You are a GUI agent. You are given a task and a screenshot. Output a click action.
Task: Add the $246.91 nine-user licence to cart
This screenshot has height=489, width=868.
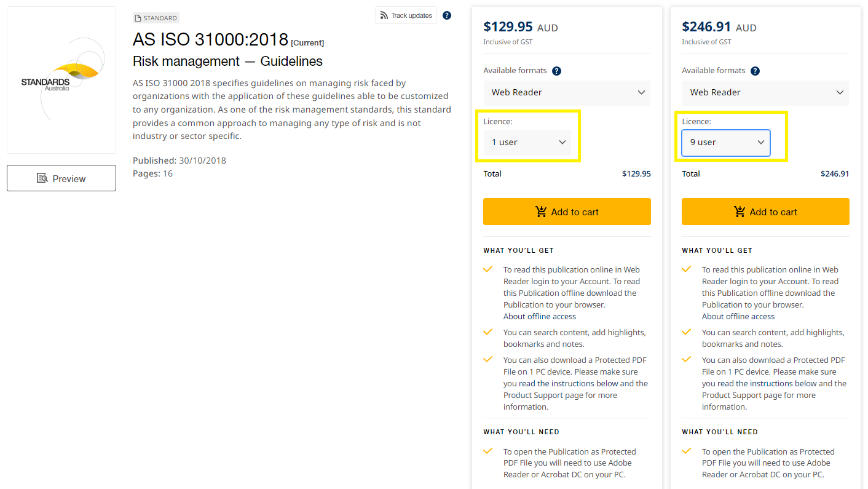click(765, 212)
